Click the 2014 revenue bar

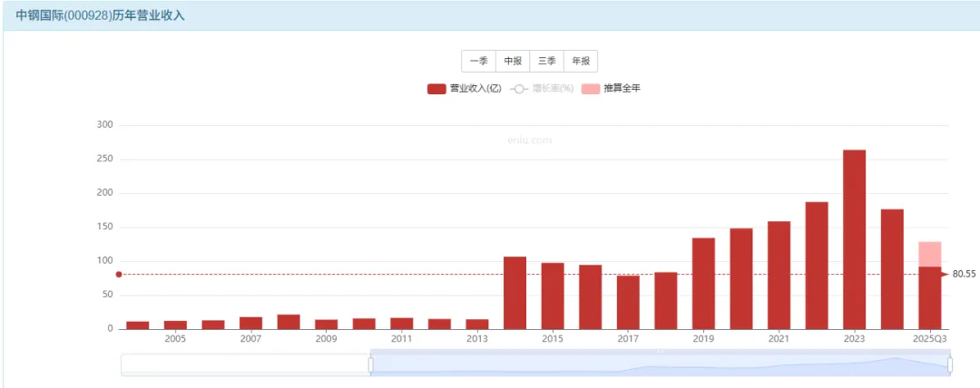click(515, 293)
